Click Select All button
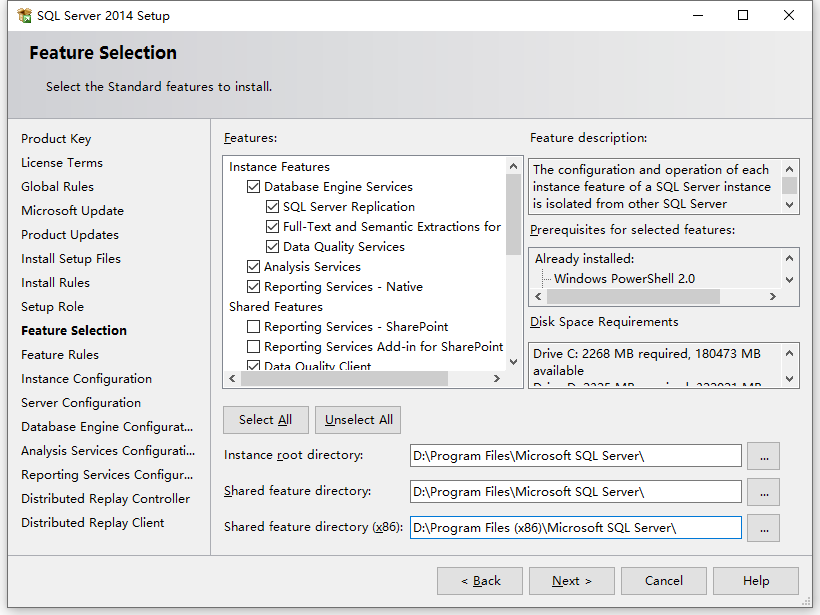This screenshot has height=615, width=820. (x=266, y=420)
